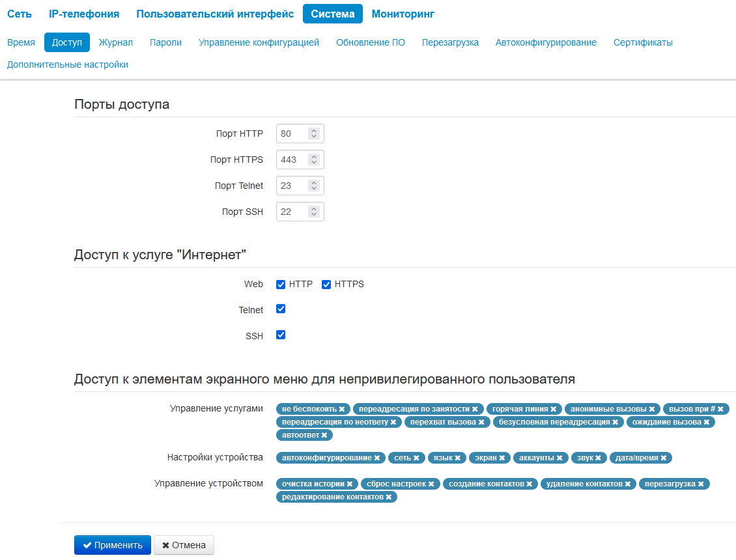Uncheck the HTTP web access checkbox
The image size is (736, 560).
pyautogui.click(x=281, y=285)
